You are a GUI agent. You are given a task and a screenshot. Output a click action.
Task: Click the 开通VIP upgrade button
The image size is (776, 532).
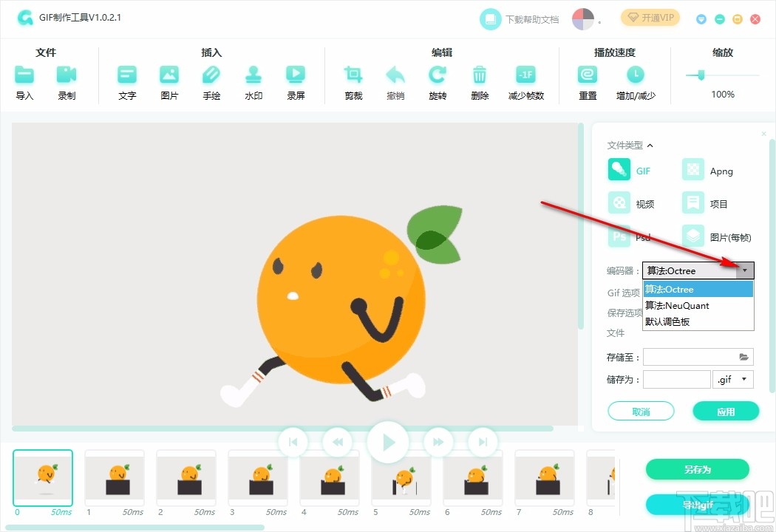click(650, 17)
